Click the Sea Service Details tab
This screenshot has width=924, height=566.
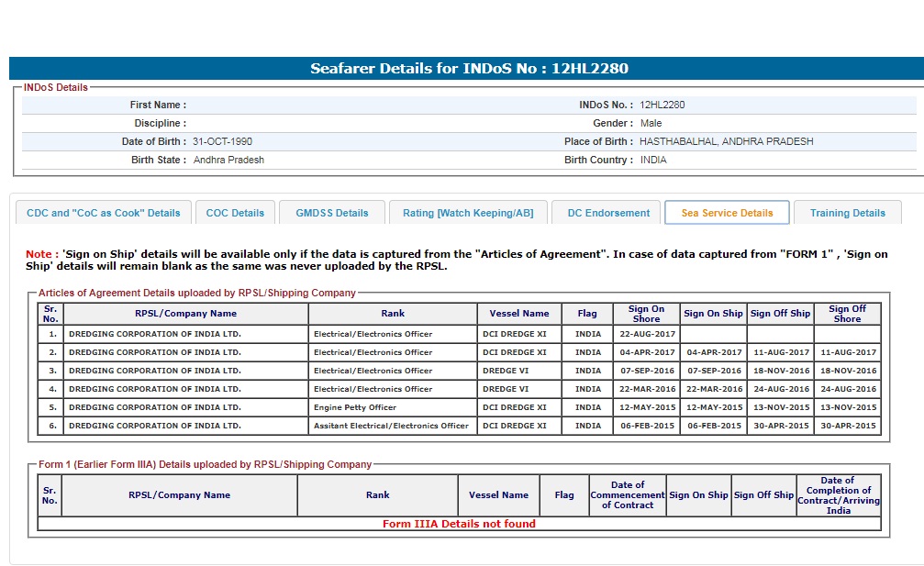727,213
